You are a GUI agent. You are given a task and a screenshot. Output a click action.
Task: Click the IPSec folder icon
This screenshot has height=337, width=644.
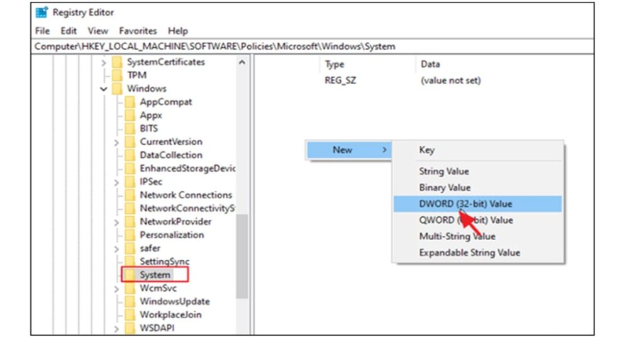coord(130,182)
